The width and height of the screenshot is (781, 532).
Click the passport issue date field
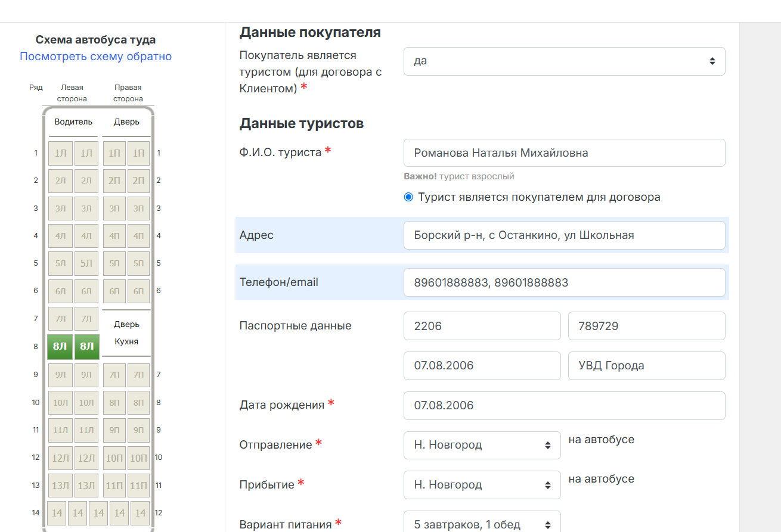point(482,366)
